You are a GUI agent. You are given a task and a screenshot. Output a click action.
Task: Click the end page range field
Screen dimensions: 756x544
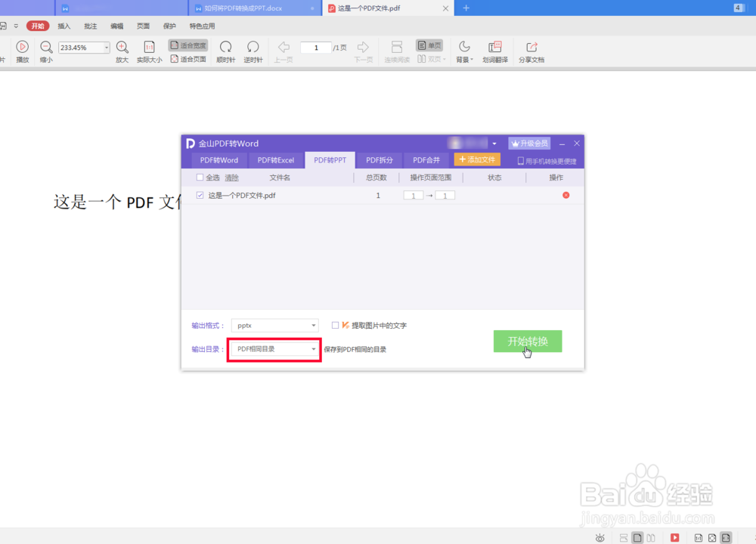(445, 195)
